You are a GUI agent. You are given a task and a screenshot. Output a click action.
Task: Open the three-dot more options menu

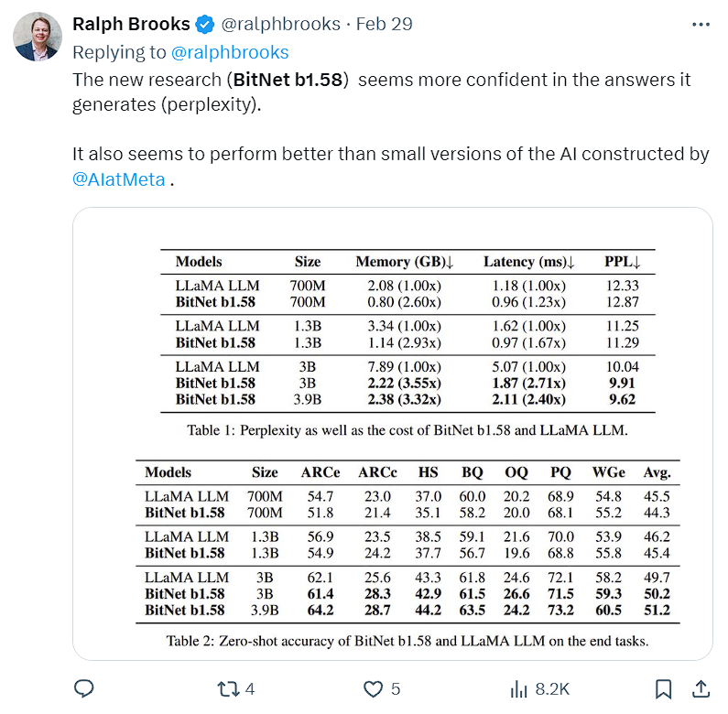click(x=701, y=25)
